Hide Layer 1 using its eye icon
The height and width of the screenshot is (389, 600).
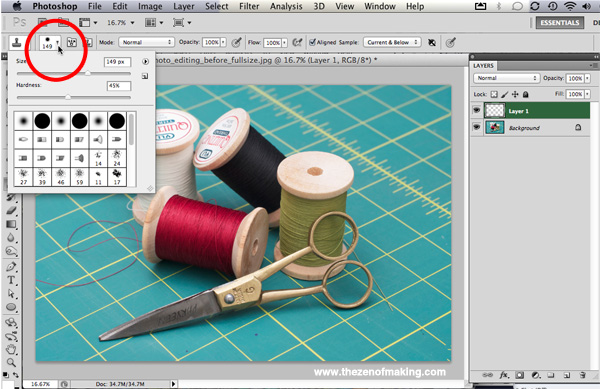476,110
